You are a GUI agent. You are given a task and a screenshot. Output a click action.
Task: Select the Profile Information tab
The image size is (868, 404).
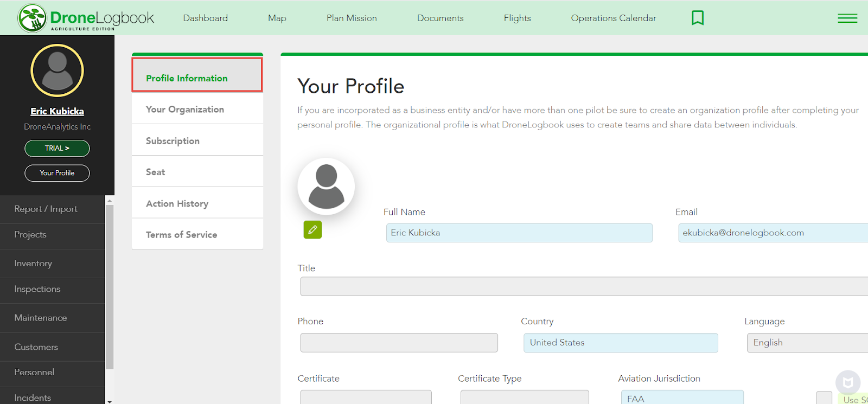click(197, 75)
